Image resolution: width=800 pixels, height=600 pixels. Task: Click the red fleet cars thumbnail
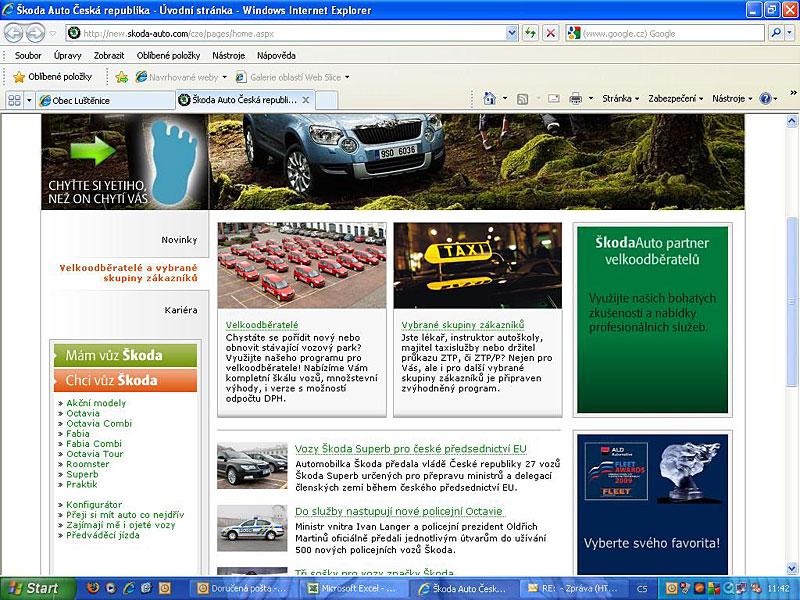pos(302,265)
